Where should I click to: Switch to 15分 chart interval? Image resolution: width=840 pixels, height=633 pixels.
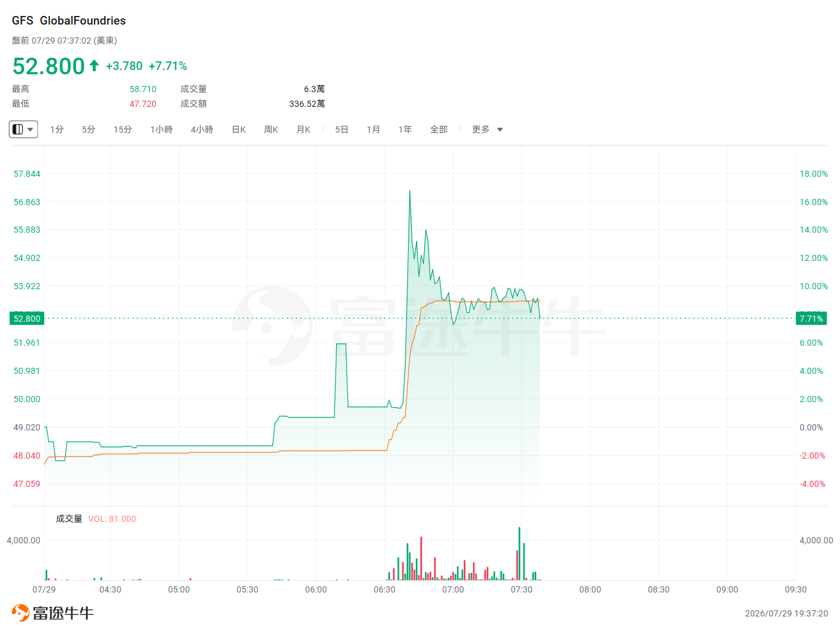[123, 130]
